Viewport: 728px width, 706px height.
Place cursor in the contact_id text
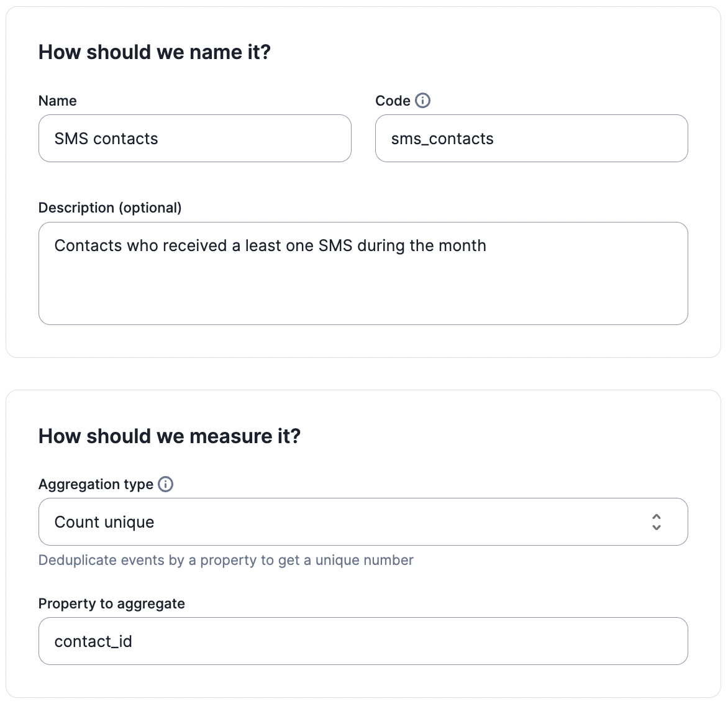pos(93,641)
